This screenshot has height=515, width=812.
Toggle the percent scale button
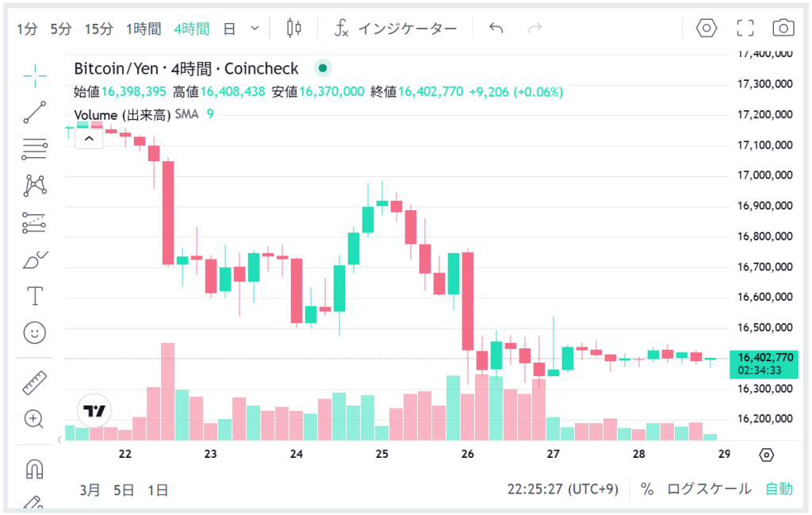pyautogui.click(x=647, y=489)
